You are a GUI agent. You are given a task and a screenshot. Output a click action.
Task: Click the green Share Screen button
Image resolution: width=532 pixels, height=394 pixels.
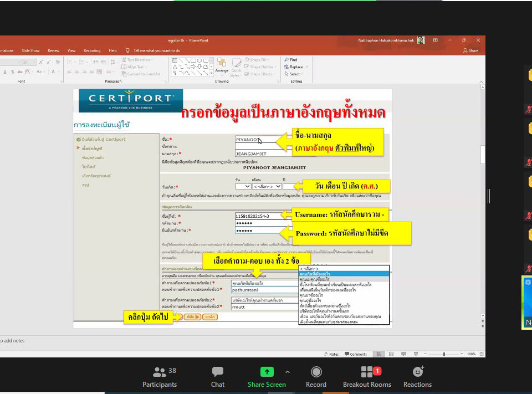pyautogui.click(x=267, y=377)
